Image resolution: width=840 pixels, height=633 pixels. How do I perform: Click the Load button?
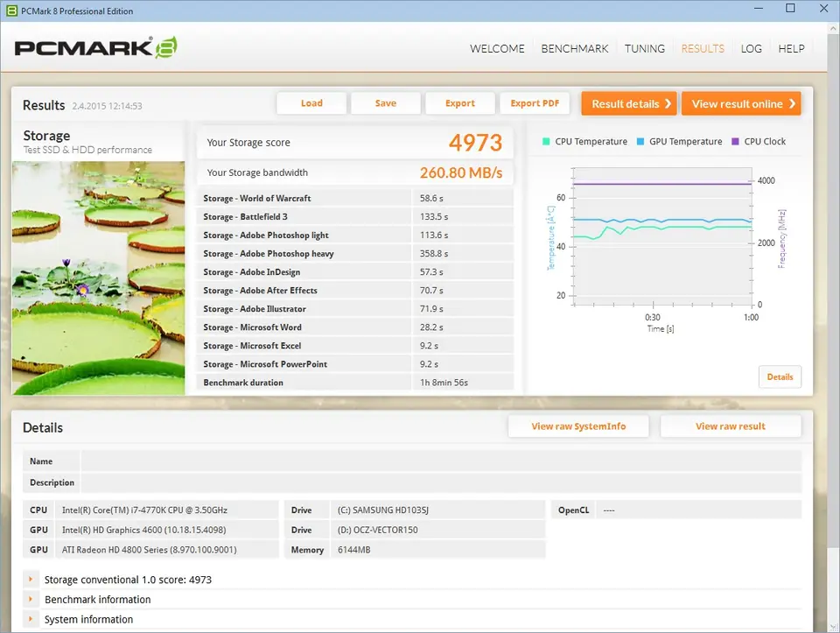pyautogui.click(x=311, y=103)
